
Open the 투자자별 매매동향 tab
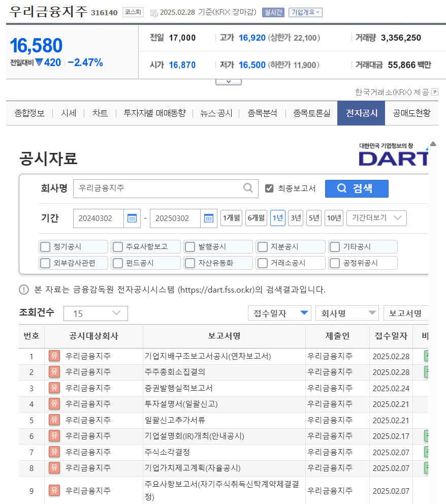[x=154, y=113]
